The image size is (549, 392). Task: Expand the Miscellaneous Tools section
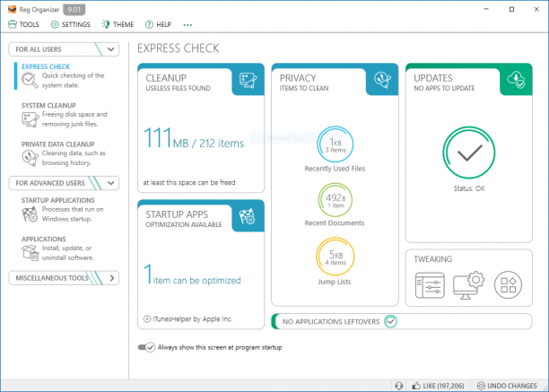[64, 278]
